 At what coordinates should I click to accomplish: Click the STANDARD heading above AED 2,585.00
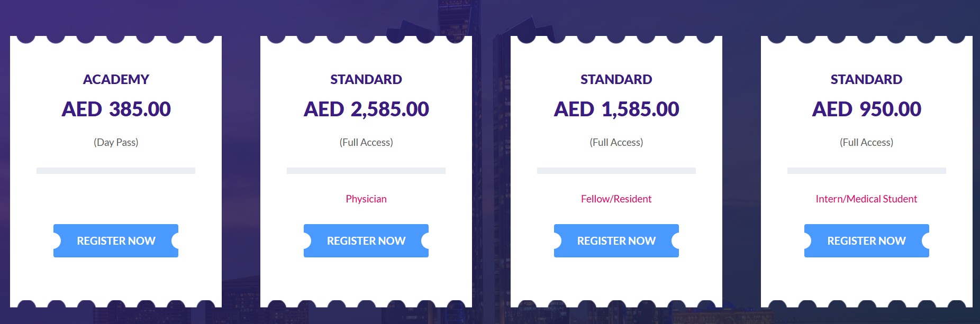[366, 79]
